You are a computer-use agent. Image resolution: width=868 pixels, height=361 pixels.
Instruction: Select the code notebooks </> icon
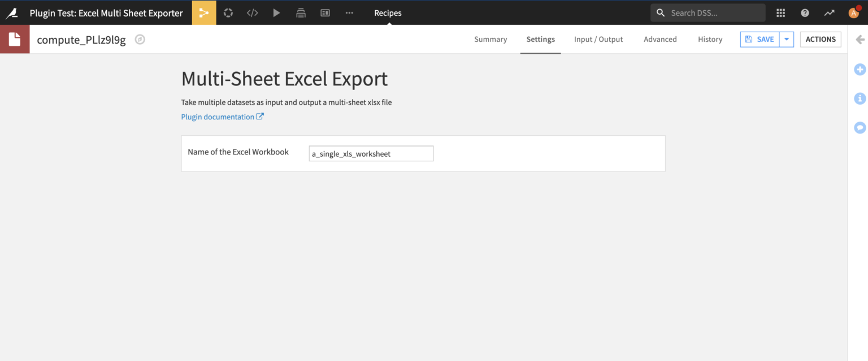tap(252, 12)
